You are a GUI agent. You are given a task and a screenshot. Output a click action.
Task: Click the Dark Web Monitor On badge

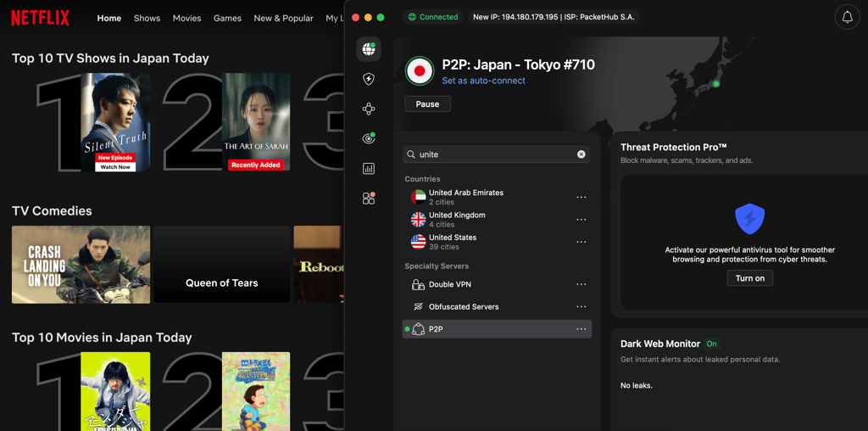click(x=712, y=344)
